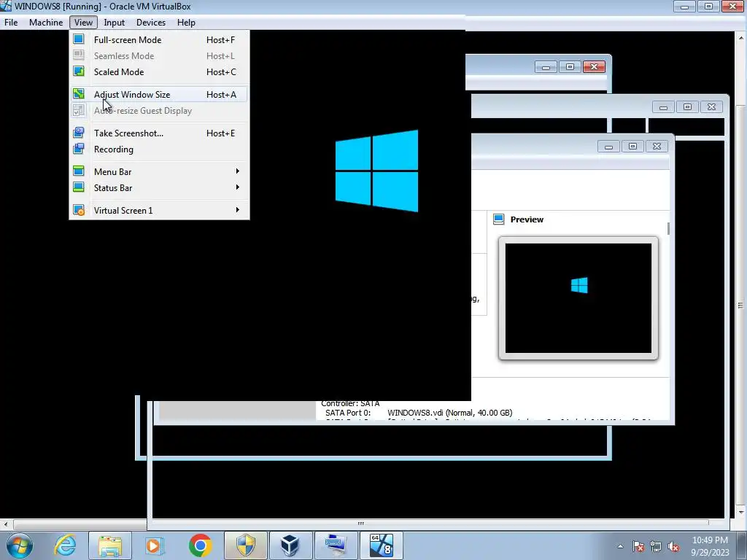Viewport: 747px width, 560px height.
Task: Open VirtualBox Manager cube taskbar icon
Action: pyautogui.click(x=290, y=545)
